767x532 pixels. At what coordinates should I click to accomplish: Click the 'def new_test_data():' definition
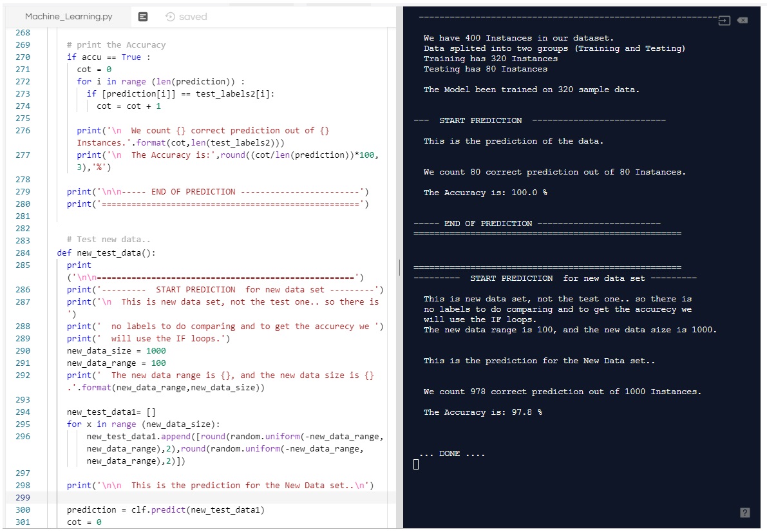(x=106, y=253)
